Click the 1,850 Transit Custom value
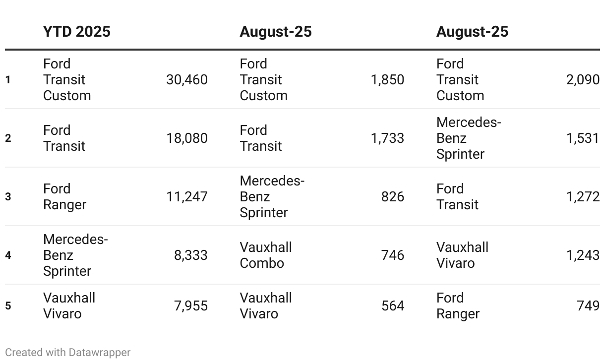Viewport: 605px width, 364px height. tap(388, 80)
